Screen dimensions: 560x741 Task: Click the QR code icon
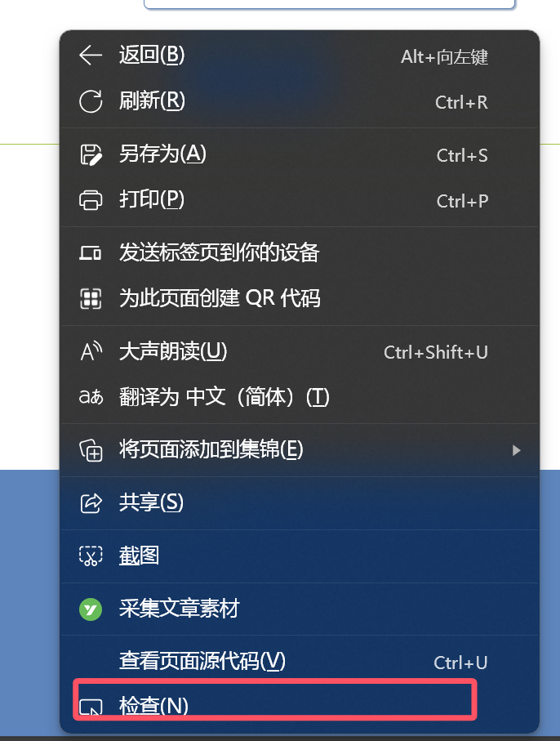click(90, 299)
